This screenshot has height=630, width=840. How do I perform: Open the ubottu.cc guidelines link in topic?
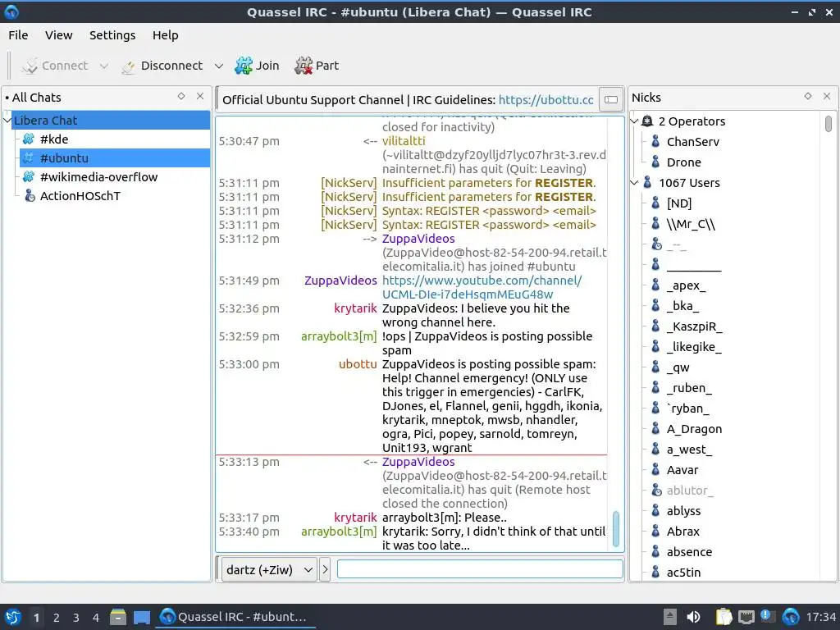(x=546, y=99)
